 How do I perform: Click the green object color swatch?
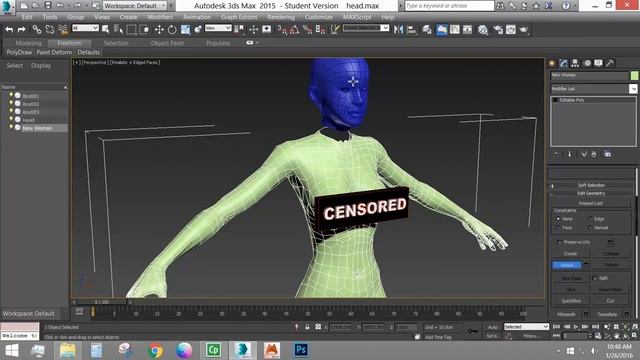pyautogui.click(x=634, y=76)
